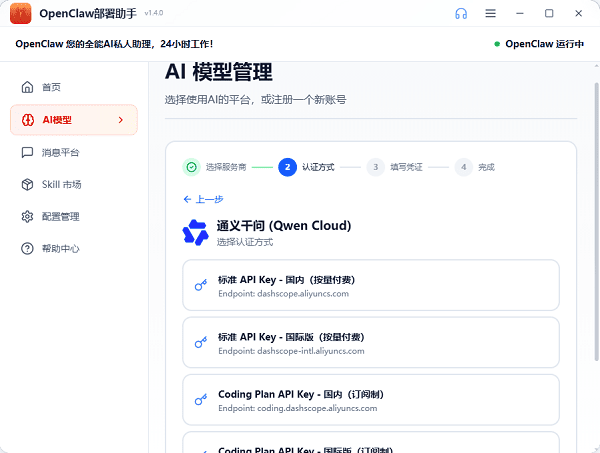The height and width of the screenshot is (453, 600).
Task: Click Endpoint: dashscope.aliyuncs.com text
Action: click(284, 294)
